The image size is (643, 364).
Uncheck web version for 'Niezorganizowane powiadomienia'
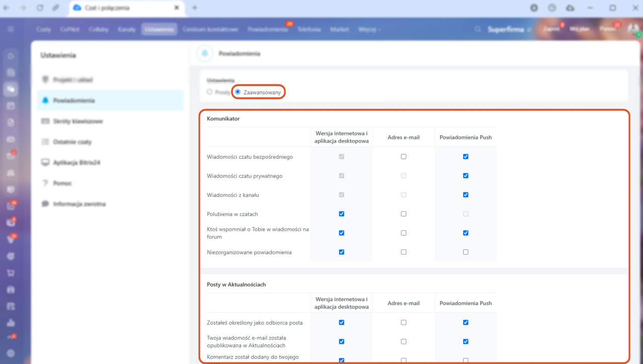pos(342,252)
